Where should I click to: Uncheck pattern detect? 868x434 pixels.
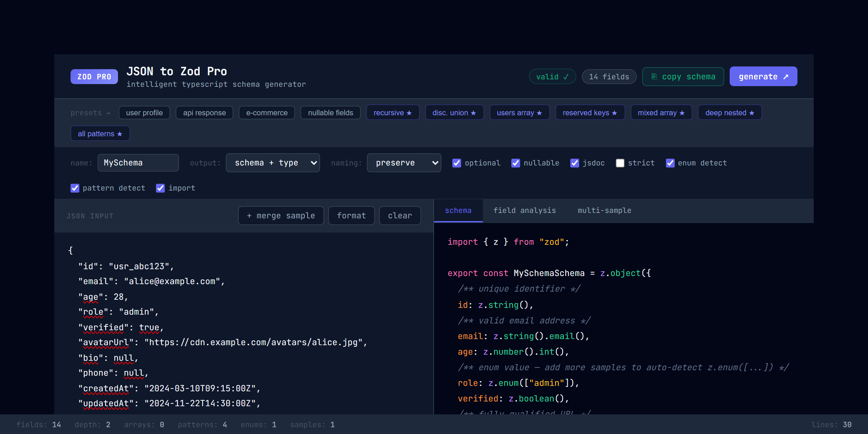click(75, 188)
